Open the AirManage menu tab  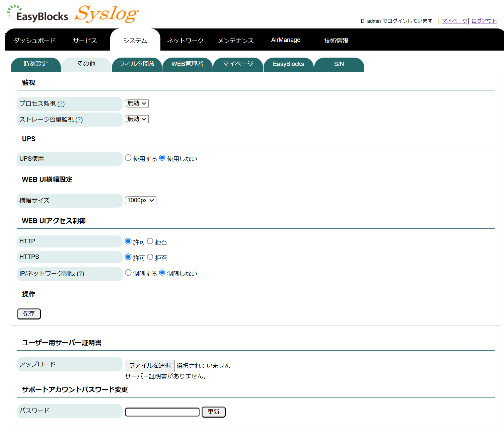(286, 40)
